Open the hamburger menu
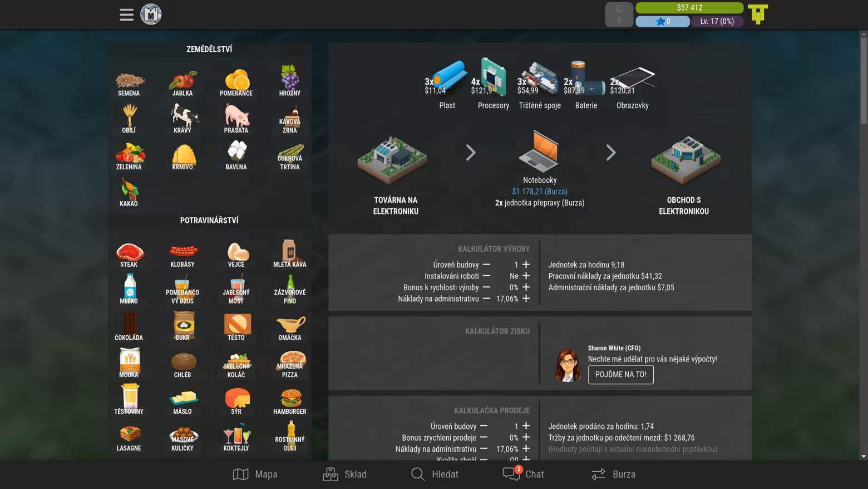 coord(126,14)
